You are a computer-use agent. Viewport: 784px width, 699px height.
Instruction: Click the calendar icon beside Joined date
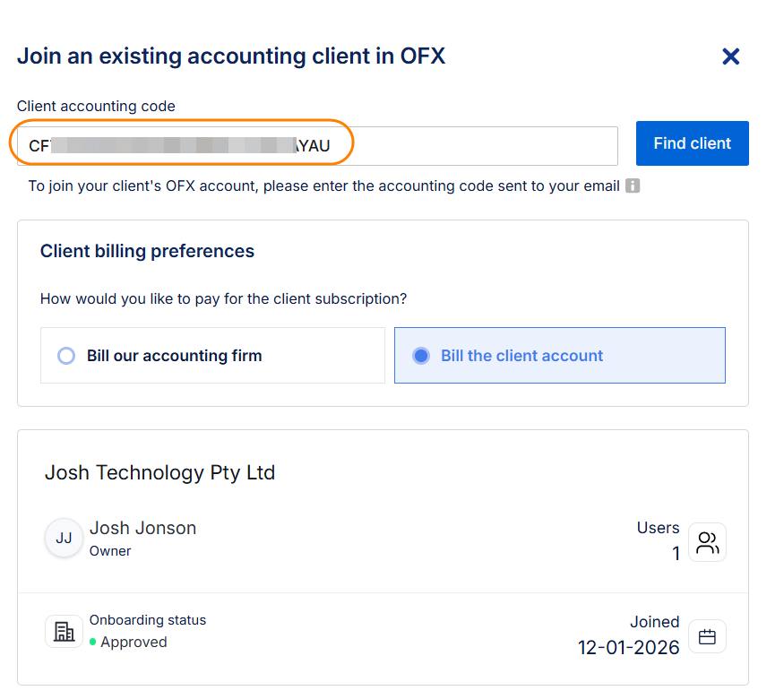point(707,636)
